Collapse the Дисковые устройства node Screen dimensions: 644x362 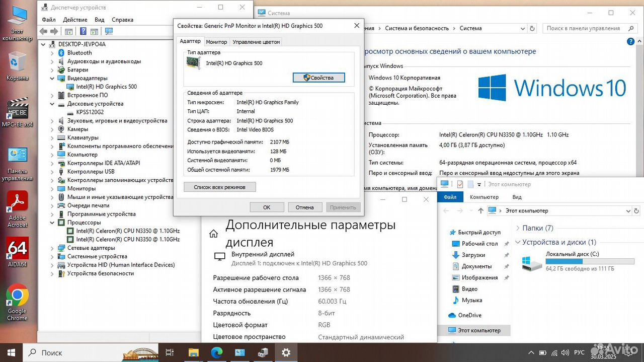coord(52,104)
